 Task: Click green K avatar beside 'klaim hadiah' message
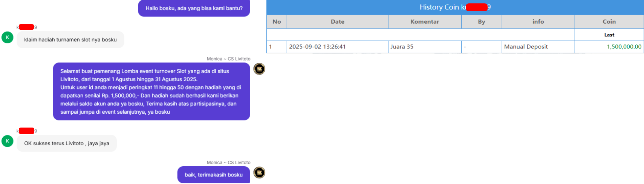pyautogui.click(x=8, y=37)
